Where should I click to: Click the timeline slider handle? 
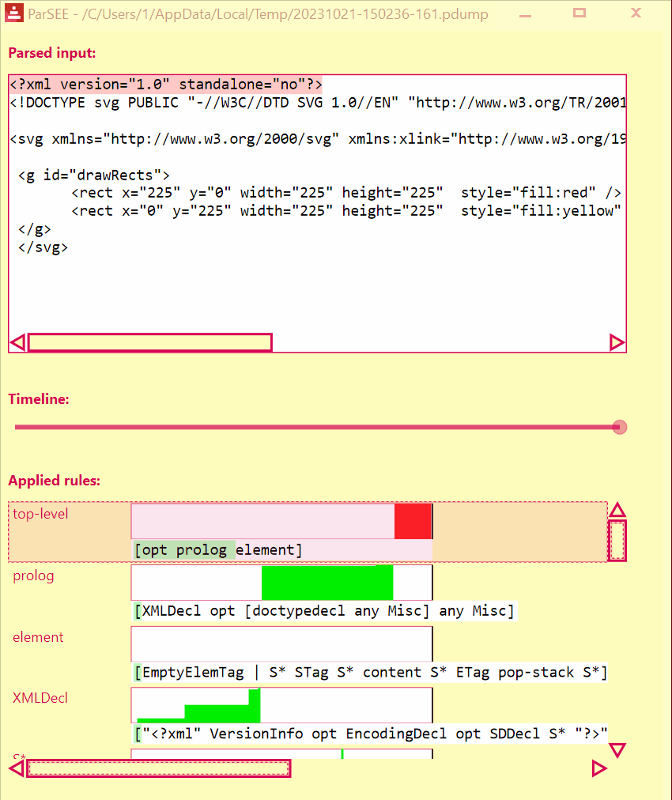click(620, 427)
